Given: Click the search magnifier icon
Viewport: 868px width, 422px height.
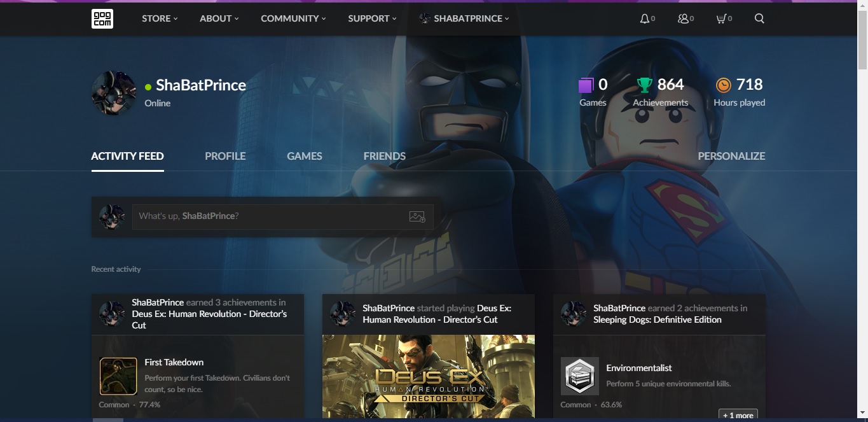Looking at the screenshot, I should point(759,18).
